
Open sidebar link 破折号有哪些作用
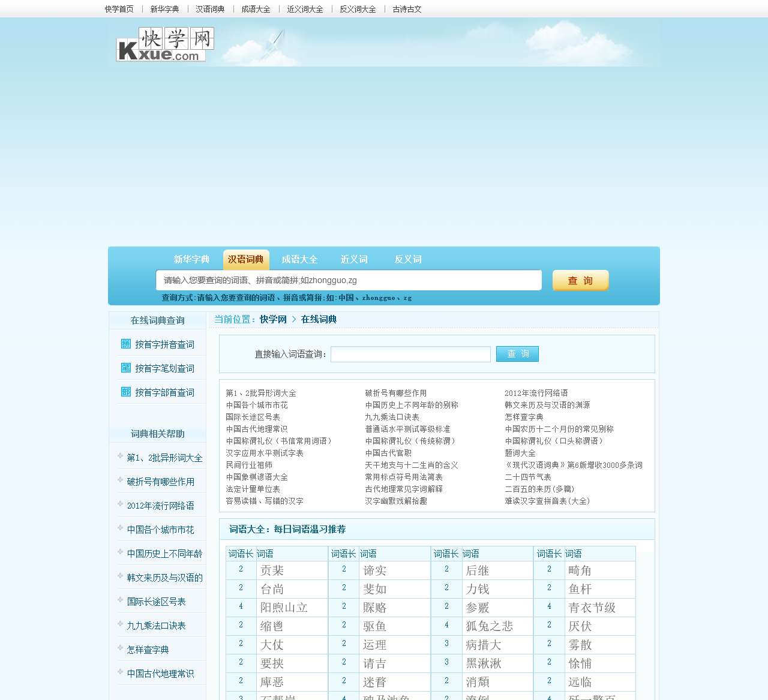click(x=160, y=482)
